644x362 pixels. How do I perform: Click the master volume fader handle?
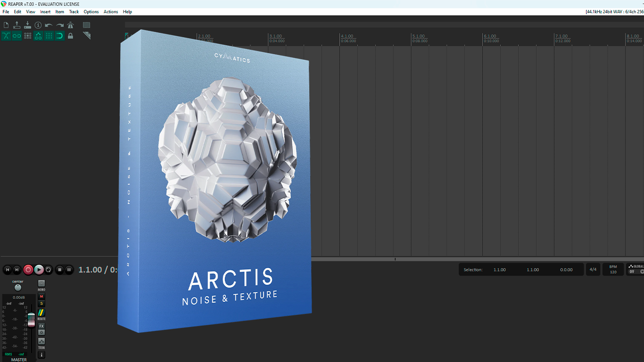31,320
